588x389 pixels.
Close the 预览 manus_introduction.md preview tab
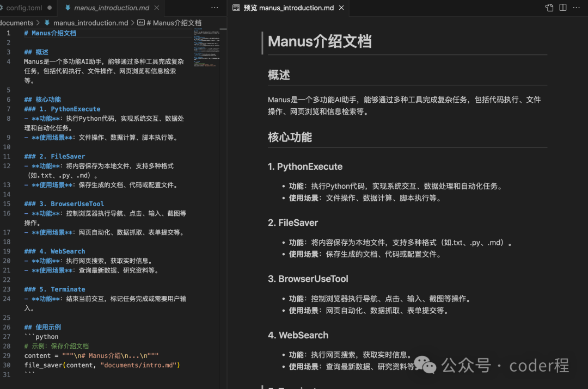click(341, 8)
